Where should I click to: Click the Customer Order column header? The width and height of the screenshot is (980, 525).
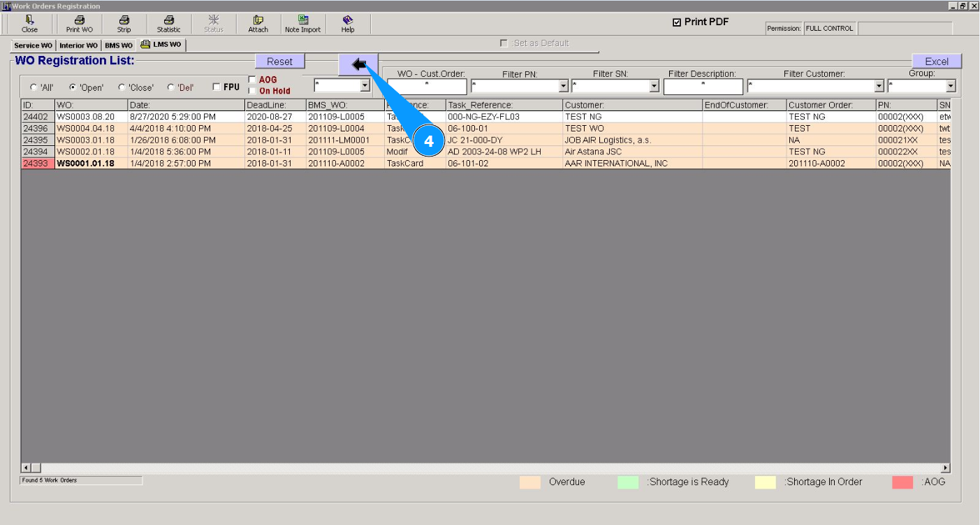click(831, 105)
